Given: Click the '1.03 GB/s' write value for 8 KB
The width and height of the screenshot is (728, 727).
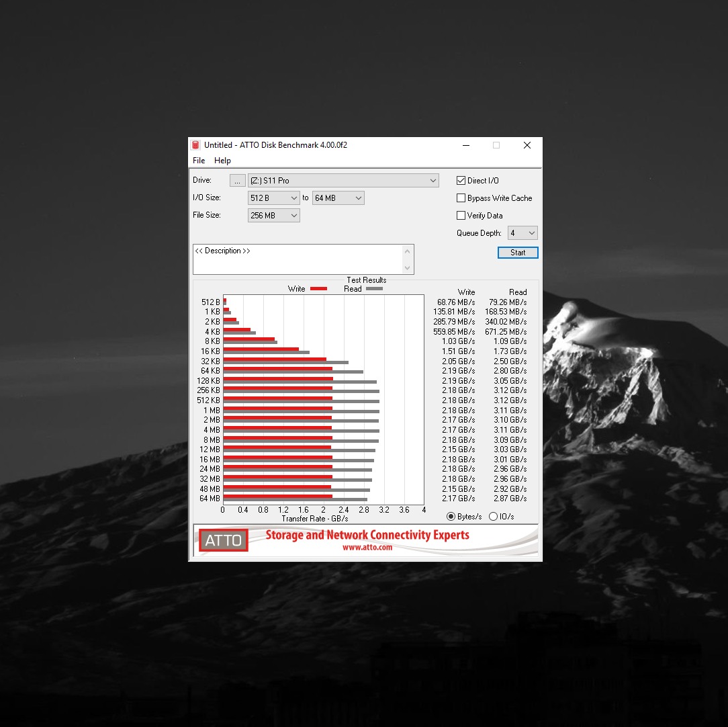Looking at the screenshot, I should coord(458,341).
